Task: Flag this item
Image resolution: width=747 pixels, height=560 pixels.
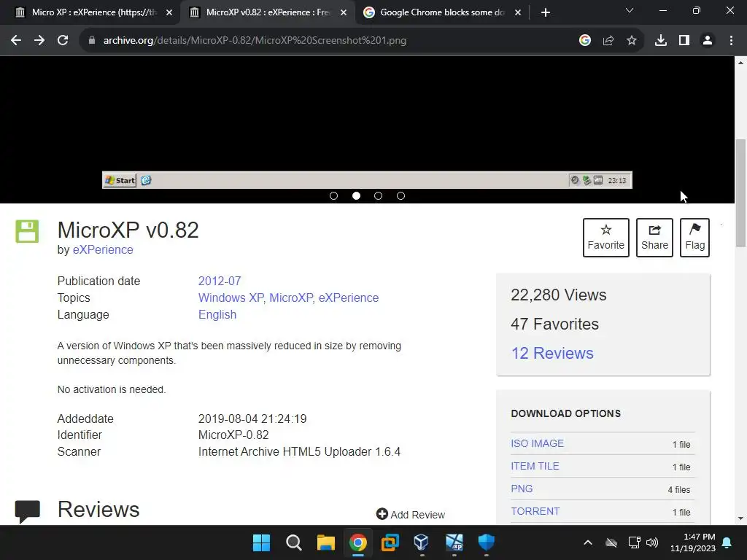Action: click(694, 238)
